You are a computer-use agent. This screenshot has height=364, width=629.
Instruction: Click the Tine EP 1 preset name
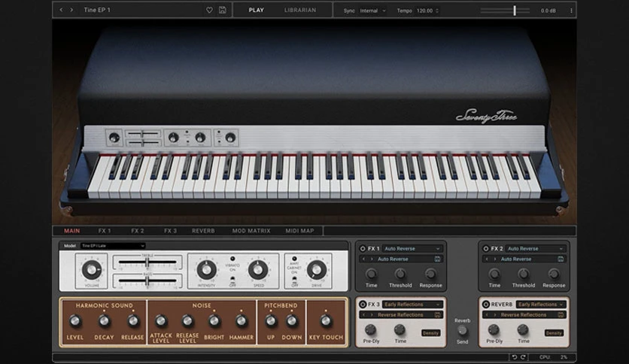tap(97, 10)
